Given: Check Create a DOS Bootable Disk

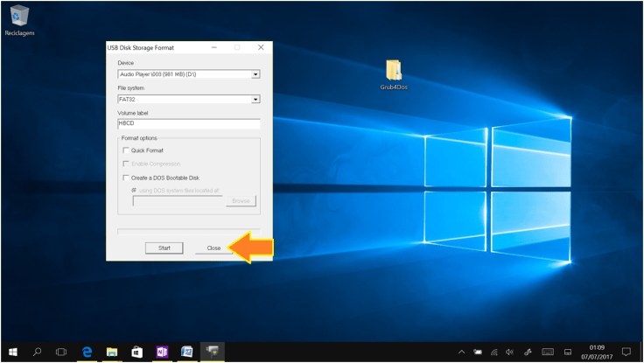Looking at the screenshot, I should (126, 178).
